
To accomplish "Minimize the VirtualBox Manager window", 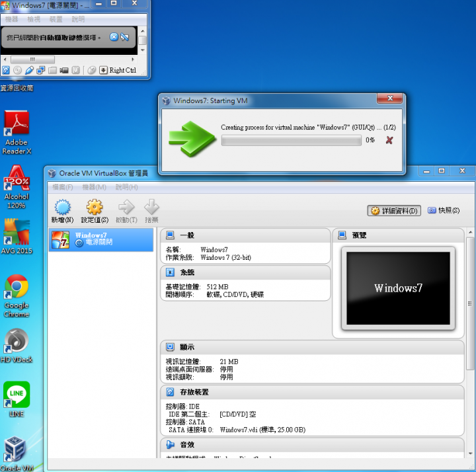I will pos(426,171).
